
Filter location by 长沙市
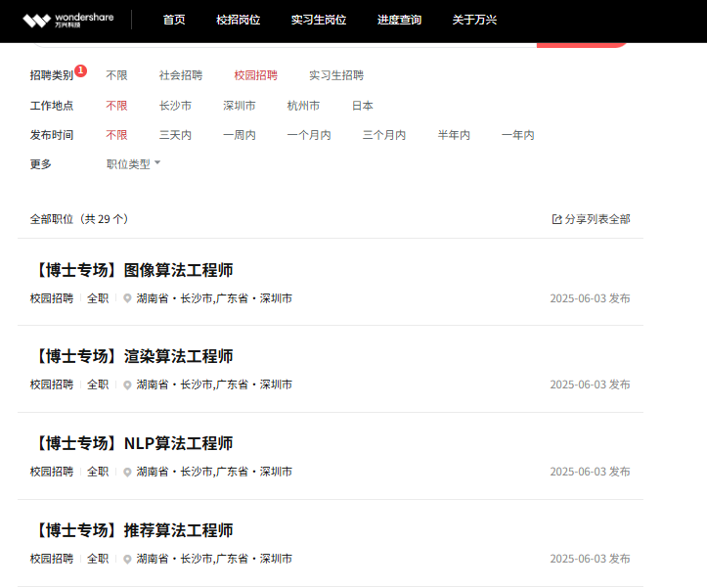(x=175, y=106)
